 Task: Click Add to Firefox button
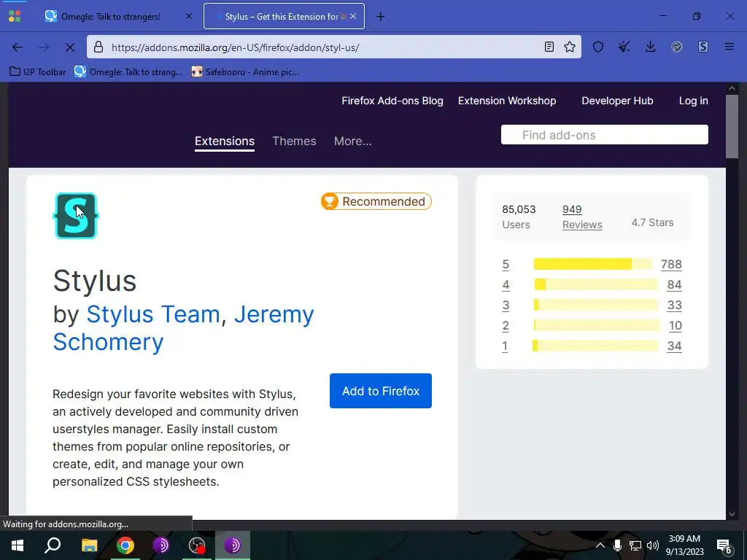[381, 391]
